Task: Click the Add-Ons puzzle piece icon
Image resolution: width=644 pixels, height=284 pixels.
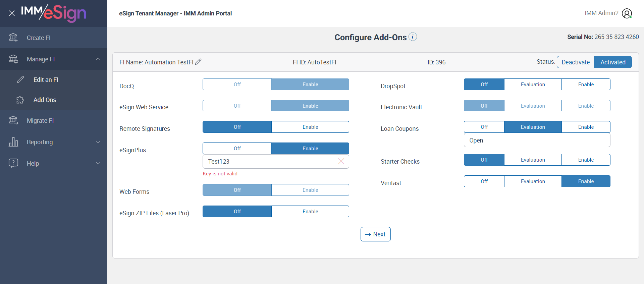Action: [x=20, y=100]
